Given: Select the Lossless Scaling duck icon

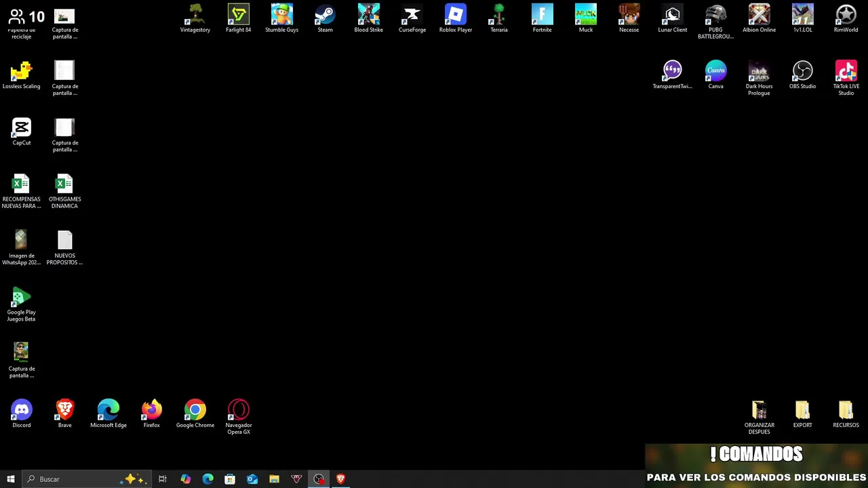Looking at the screenshot, I should coord(22,75).
